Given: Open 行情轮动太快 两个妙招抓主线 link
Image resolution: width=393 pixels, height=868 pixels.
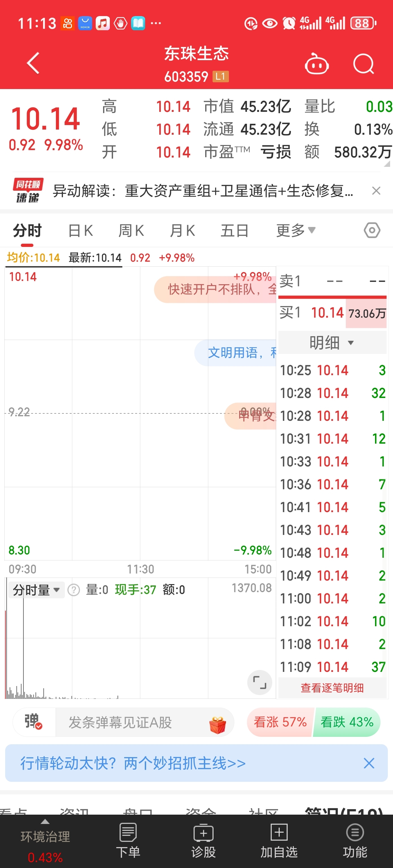Looking at the screenshot, I should pyautogui.click(x=133, y=763).
